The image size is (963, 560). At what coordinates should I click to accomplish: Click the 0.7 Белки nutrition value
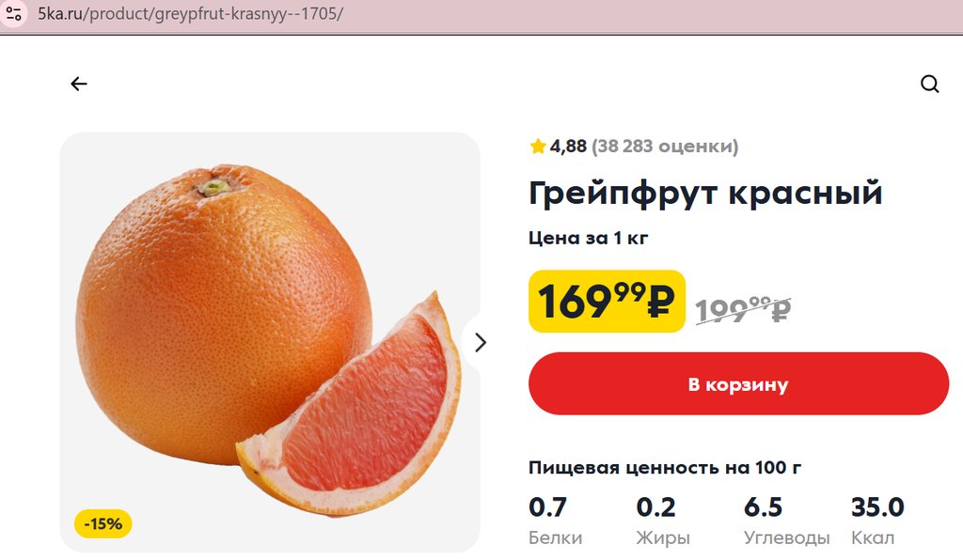coord(548,507)
